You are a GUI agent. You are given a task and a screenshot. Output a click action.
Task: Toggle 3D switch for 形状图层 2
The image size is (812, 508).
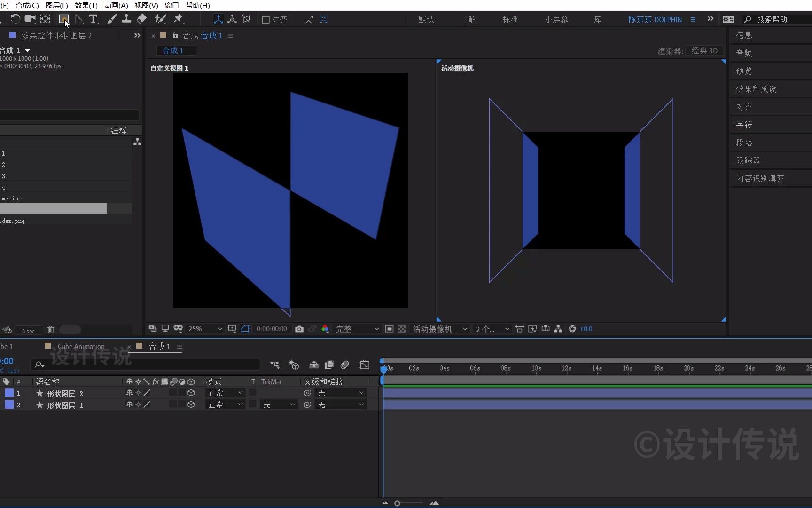[191, 393]
